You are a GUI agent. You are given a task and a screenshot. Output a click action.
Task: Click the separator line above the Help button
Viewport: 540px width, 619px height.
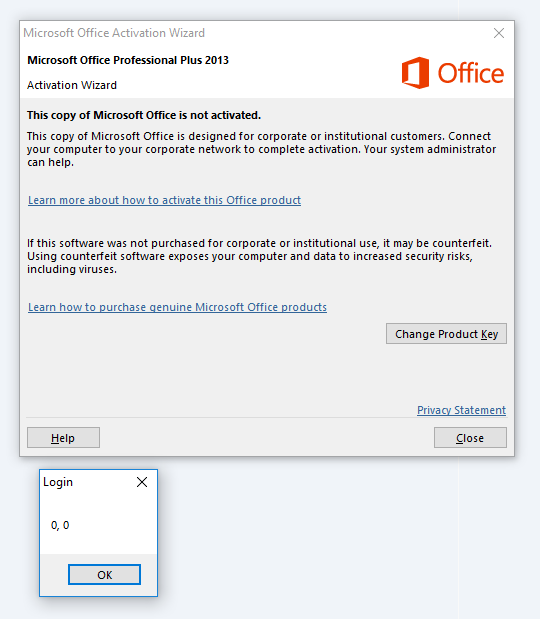coord(266,417)
